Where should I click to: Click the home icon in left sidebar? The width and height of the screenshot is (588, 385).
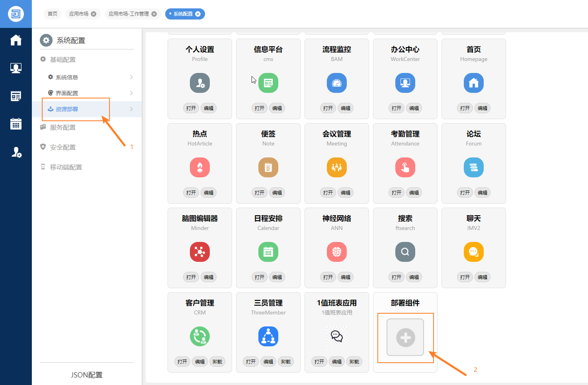pos(16,40)
